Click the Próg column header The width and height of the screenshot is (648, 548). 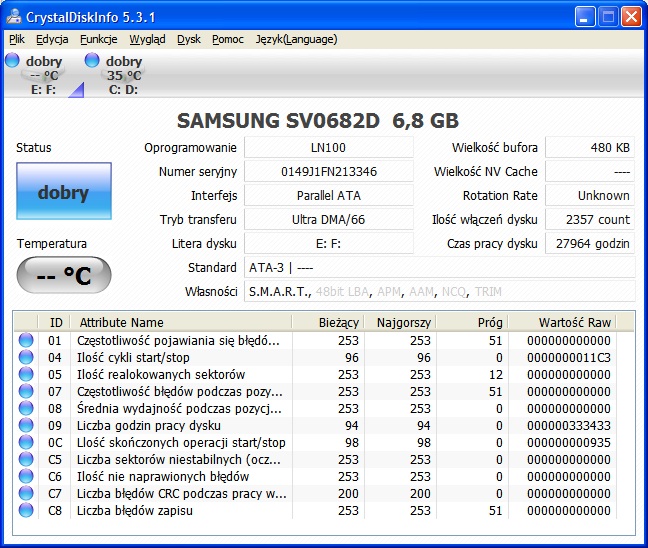[472, 322]
